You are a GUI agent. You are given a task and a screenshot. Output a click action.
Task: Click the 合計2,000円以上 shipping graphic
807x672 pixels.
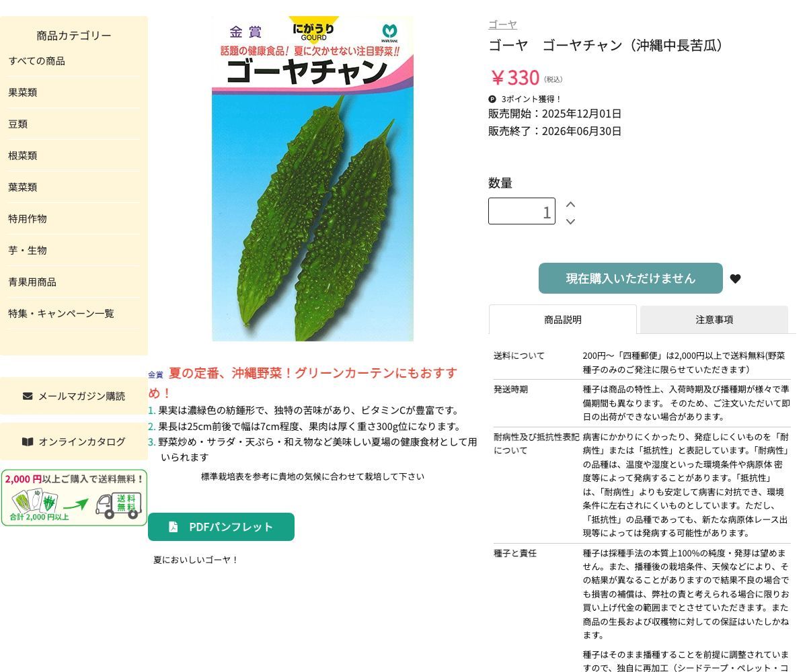38,516
